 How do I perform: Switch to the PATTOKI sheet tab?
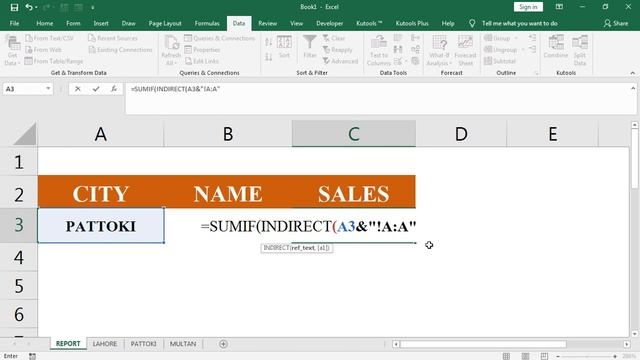tap(143, 344)
